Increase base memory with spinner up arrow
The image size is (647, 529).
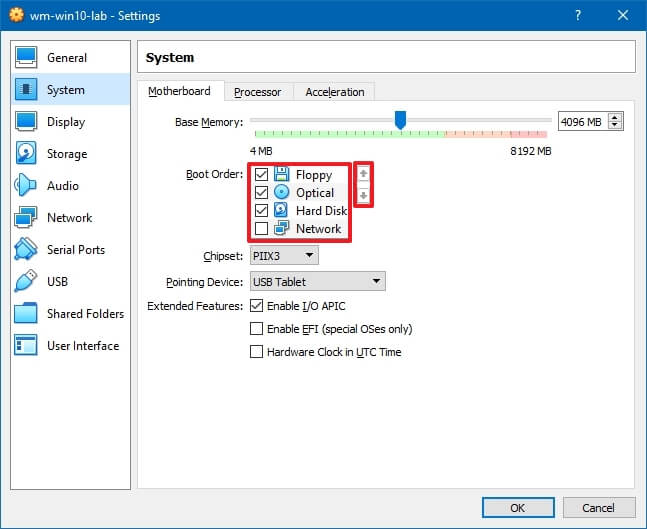[x=615, y=117]
